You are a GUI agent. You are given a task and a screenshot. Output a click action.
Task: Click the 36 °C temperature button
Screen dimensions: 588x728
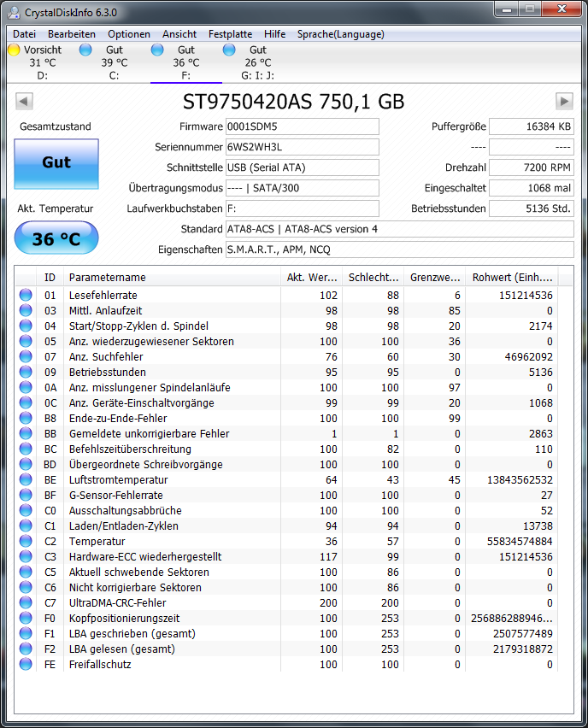(x=56, y=238)
